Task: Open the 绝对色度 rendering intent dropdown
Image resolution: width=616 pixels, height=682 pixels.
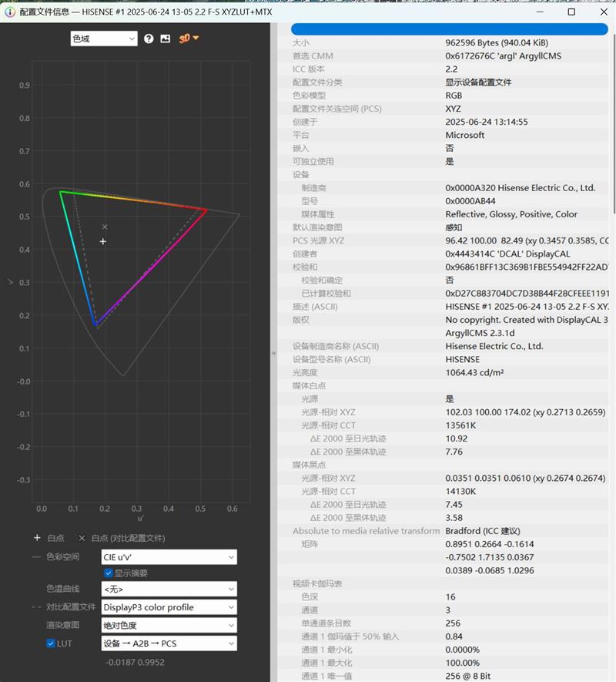Action: tap(169, 625)
